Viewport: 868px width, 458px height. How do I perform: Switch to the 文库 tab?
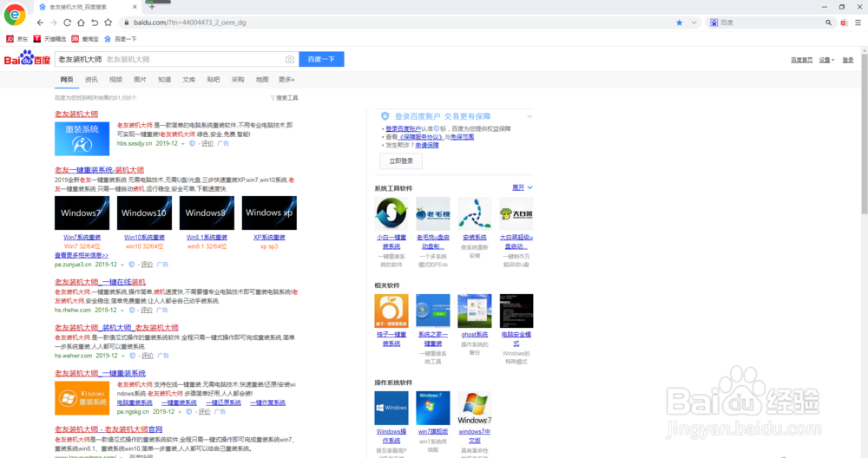tap(188, 80)
